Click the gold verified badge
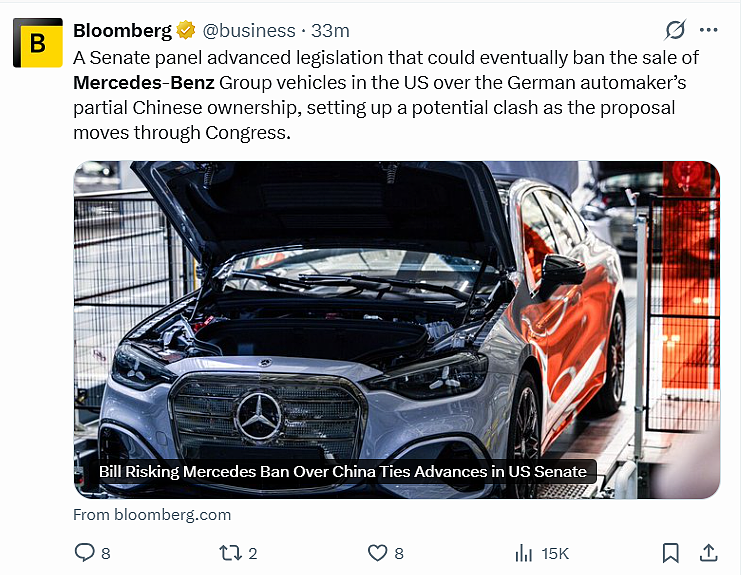The image size is (742, 575). [186, 31]
